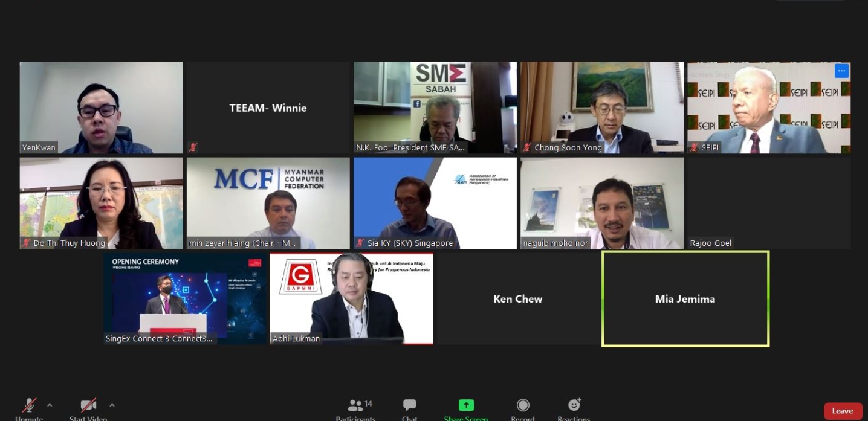This screenshot has height=421, width=868.
Task: Start recording with the Record icon
Action: tap(523, 405)
